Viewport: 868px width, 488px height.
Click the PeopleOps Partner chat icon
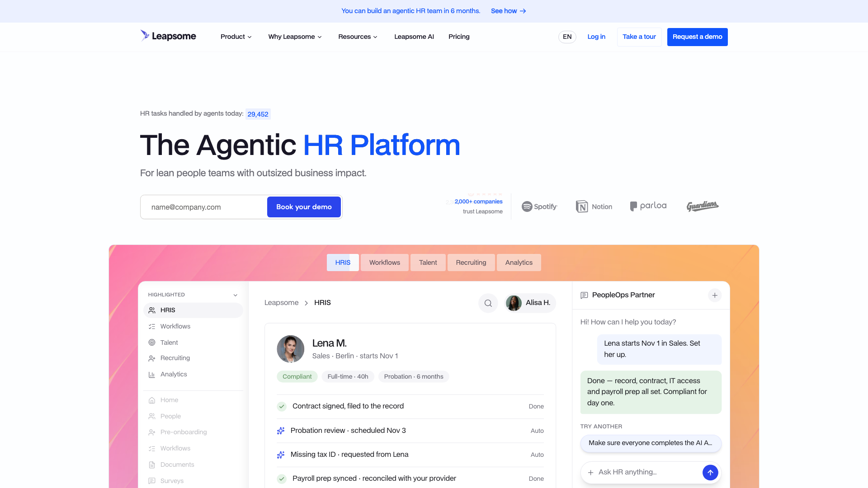click(x=584, y=295)
